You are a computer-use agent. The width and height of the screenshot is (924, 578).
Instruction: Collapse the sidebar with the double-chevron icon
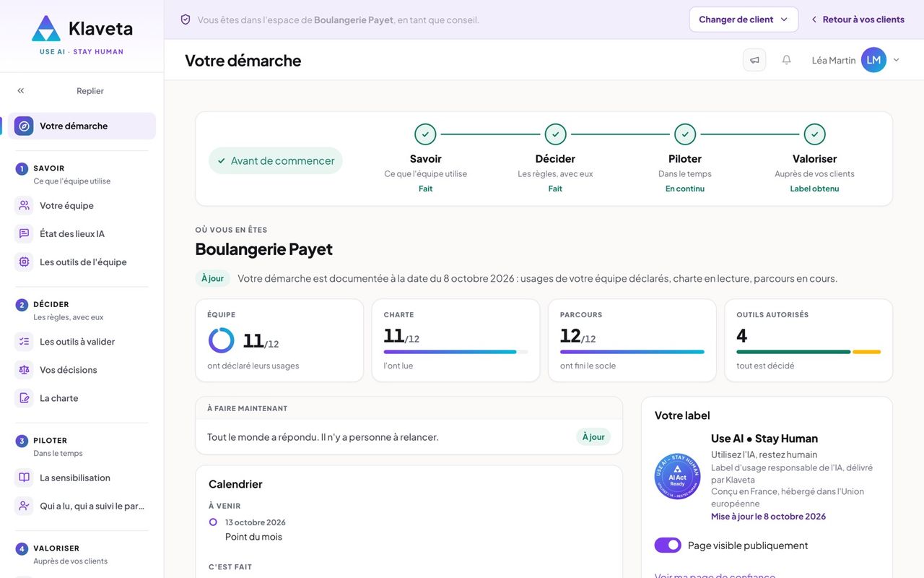(21, 90)
